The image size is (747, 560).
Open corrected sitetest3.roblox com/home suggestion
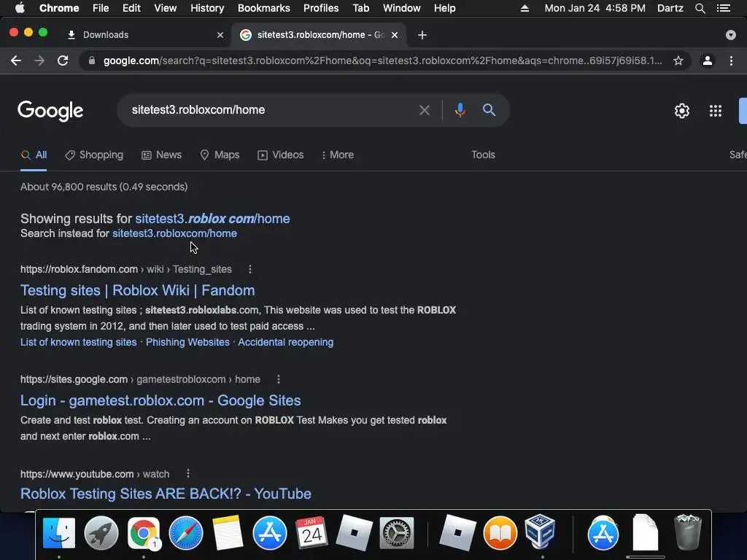pyautogui.click(x=212, y=219)
